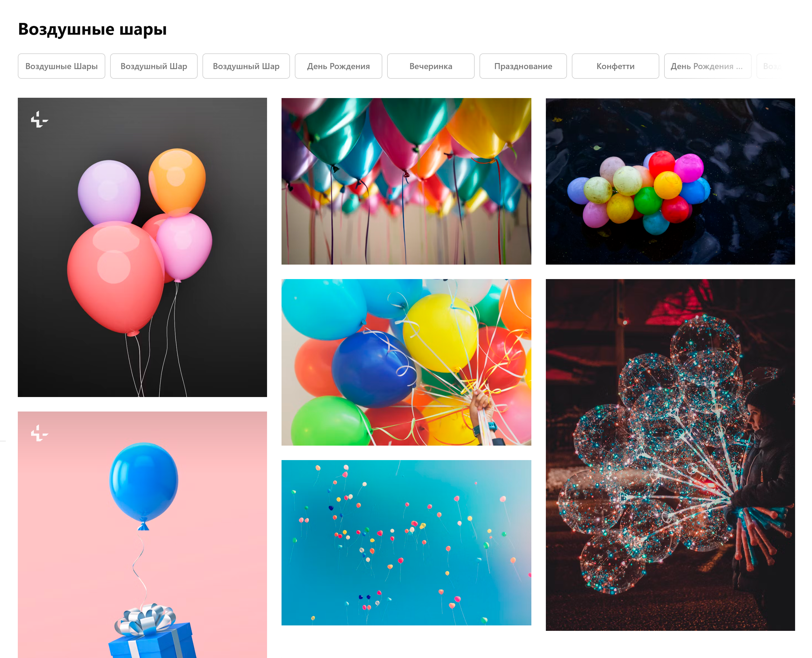Filter by the Вечеринка tag
The width and height of the screenshot is (812, 658).
431,66
